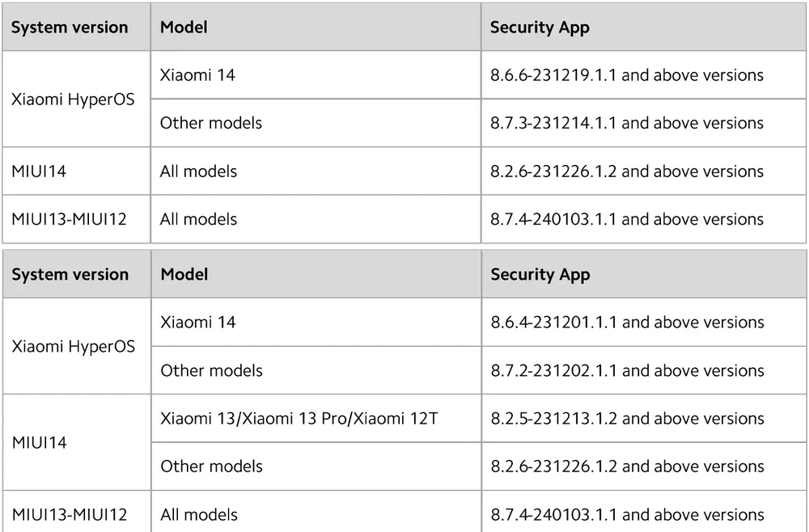809x532 pixels.
Task: Select the 8.6.6-231219.1.1 version cell
Action: [x=626, y=75]
